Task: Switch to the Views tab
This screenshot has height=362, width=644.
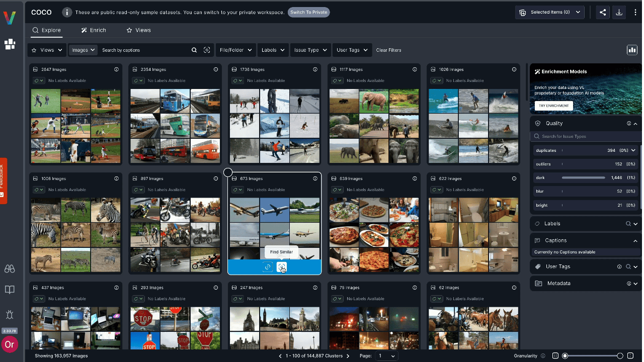Action: pos(139,30)
